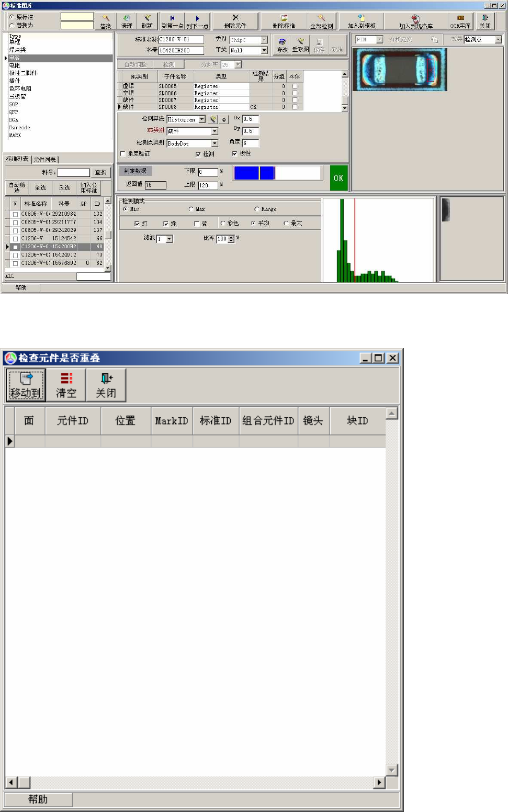This screenshot has height=812, width=508.
Task: Open the 效果 检测点 dropdown
Action: [x=498, y=39]
